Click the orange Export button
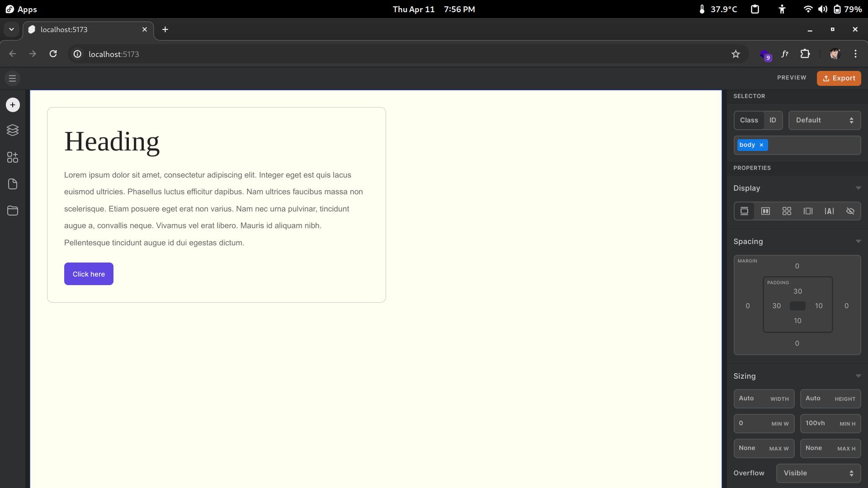The height and width of the screenshot is (488, 868). point(839,78)
